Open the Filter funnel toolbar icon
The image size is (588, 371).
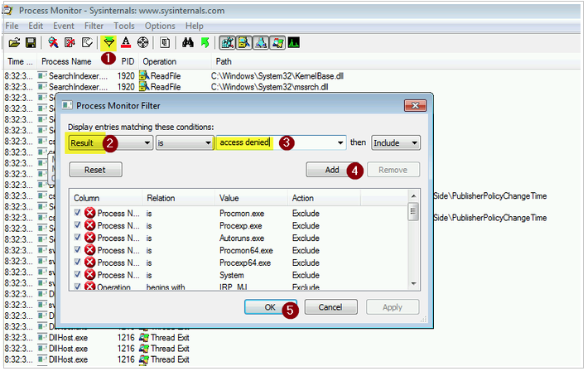pyautogui.click(x=108, y=43)
